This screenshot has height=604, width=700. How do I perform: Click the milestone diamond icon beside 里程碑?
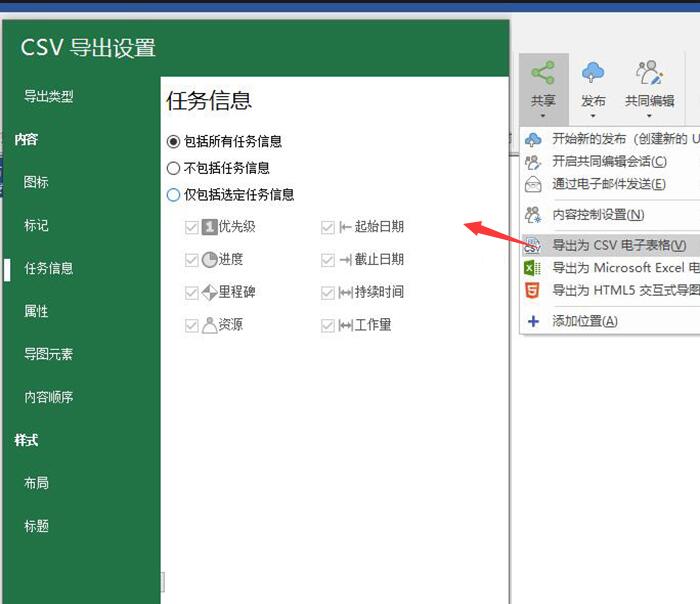(209, 293)
